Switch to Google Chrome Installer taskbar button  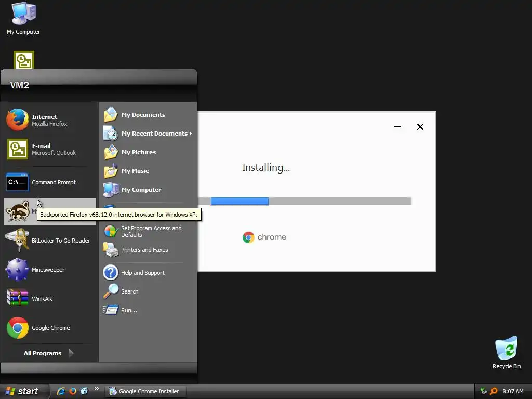145,391
